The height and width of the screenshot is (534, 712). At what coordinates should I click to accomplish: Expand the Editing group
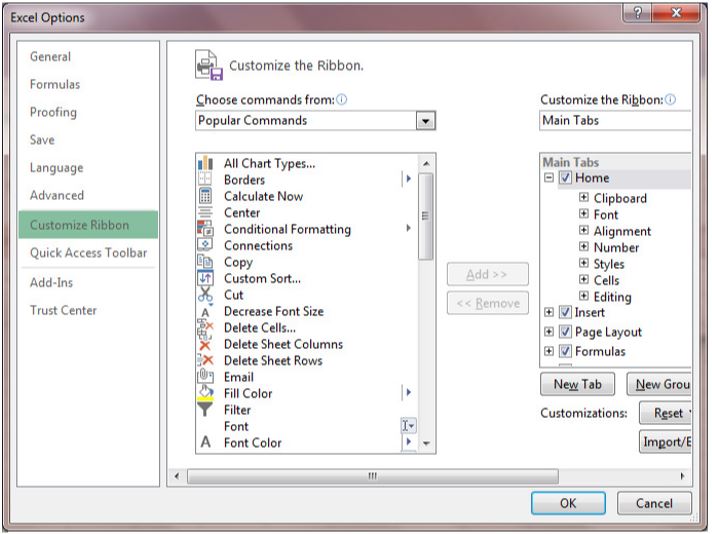583,296
